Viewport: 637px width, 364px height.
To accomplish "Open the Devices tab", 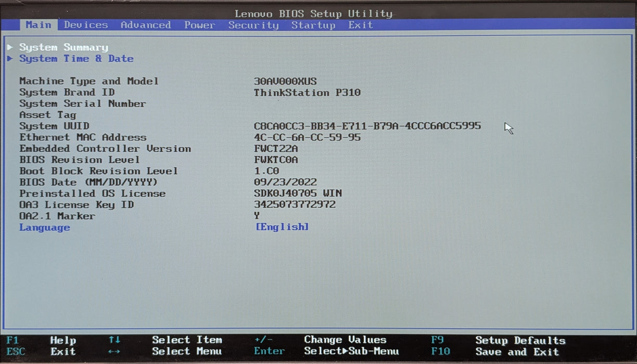I will point(86,25).
